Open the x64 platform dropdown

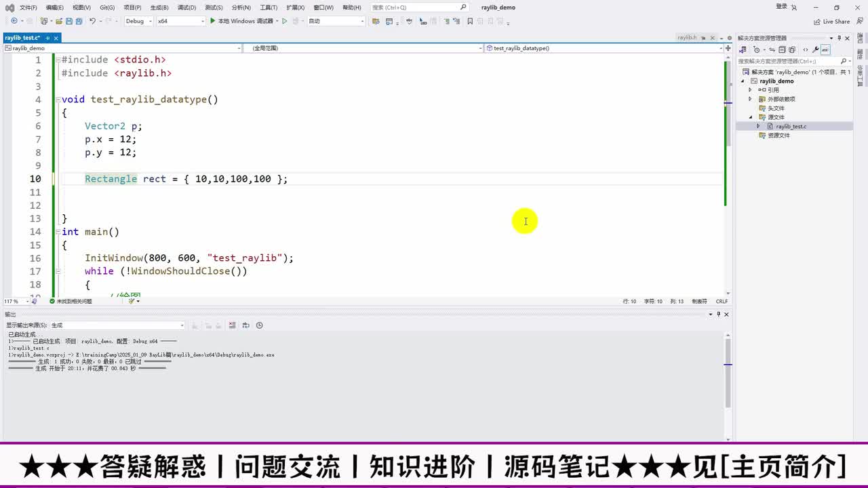point(180,21)
